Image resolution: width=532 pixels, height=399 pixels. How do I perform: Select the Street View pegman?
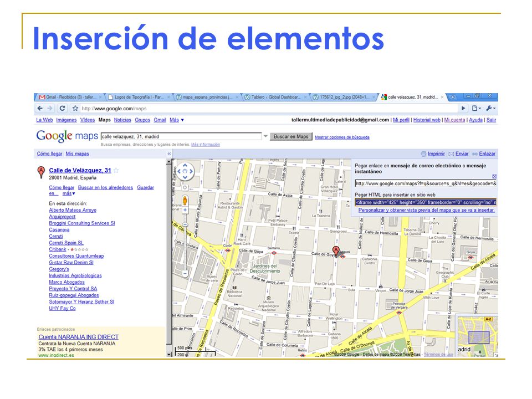click(185, 201)
